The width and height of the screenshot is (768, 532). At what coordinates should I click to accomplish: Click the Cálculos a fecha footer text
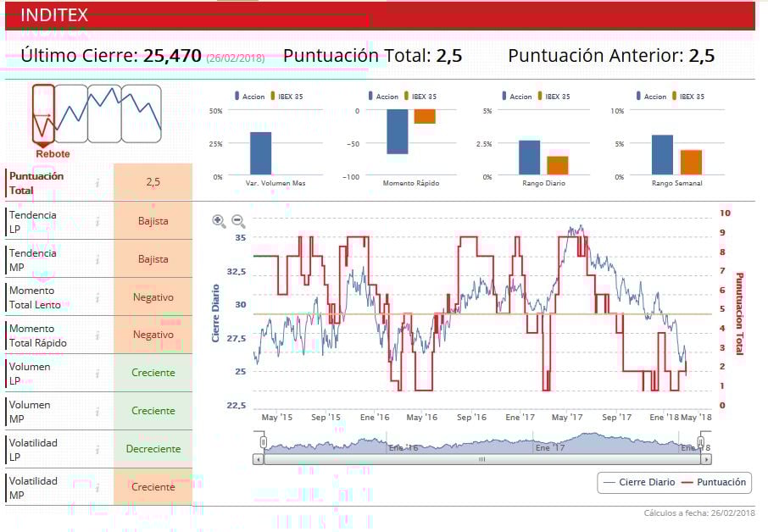(x=699, y=513)
